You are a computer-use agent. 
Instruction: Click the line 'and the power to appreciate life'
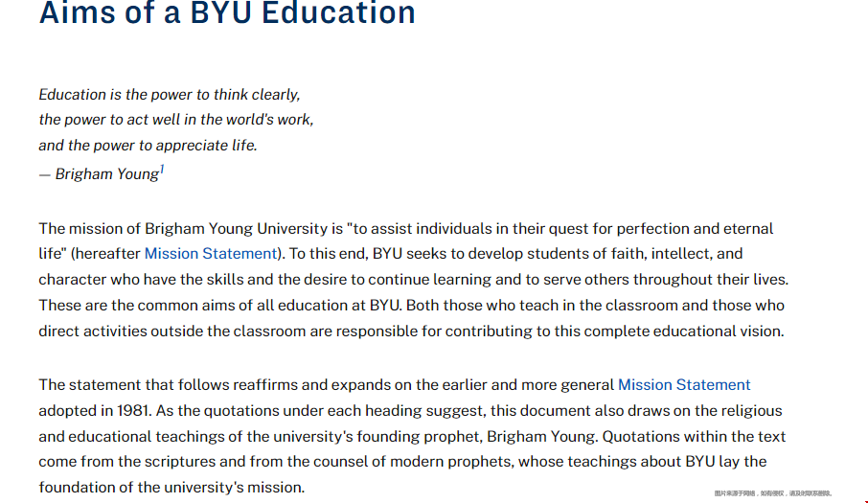click(148, 146)
